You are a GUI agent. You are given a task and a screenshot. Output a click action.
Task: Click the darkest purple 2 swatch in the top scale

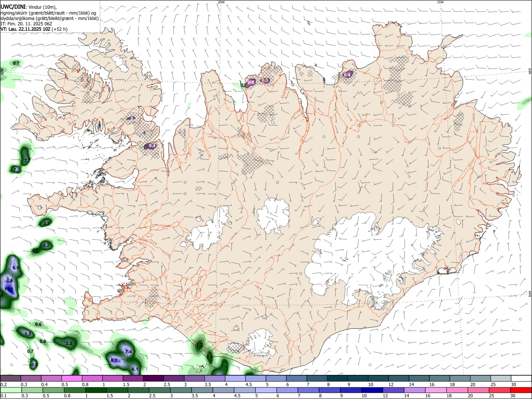[x=153, y=379]
